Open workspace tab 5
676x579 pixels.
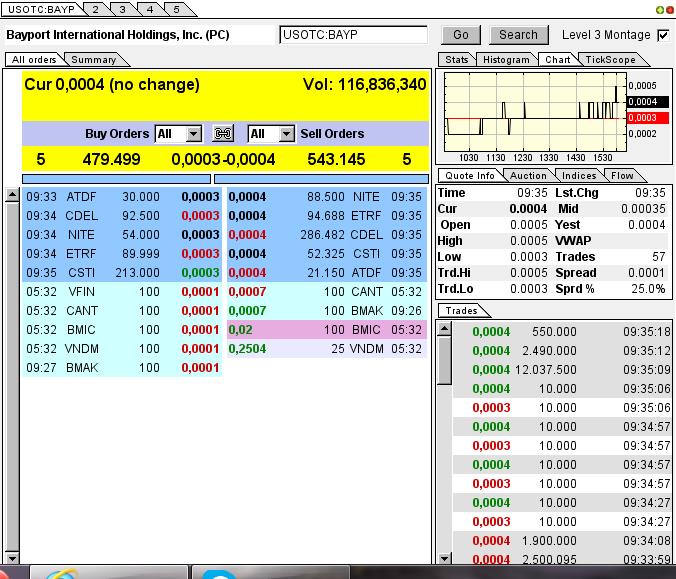176,9
